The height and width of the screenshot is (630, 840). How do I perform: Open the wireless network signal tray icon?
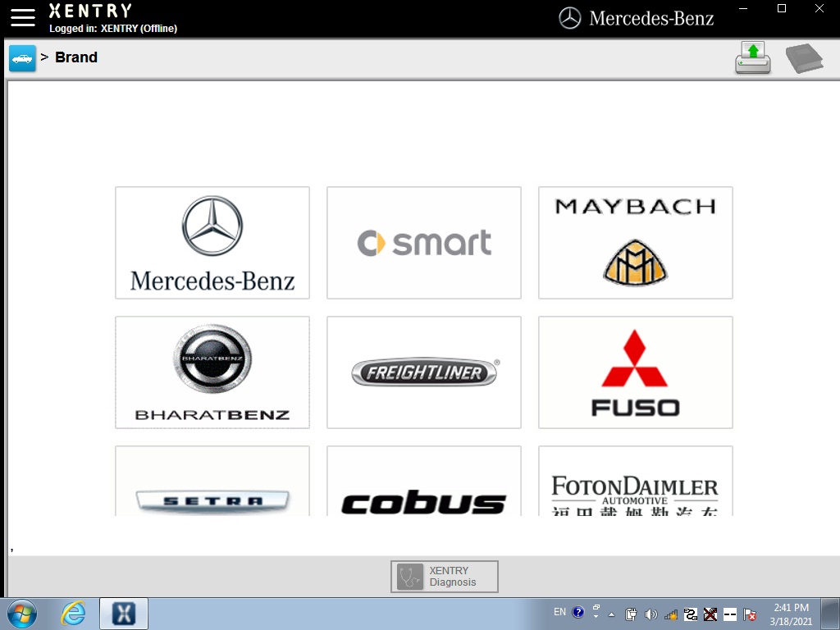point(671,614)
